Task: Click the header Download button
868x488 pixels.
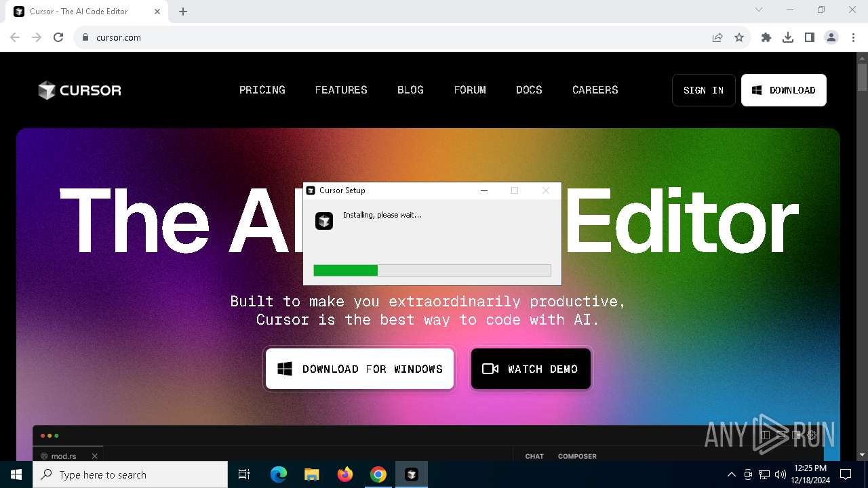Action: click(783, 90)
